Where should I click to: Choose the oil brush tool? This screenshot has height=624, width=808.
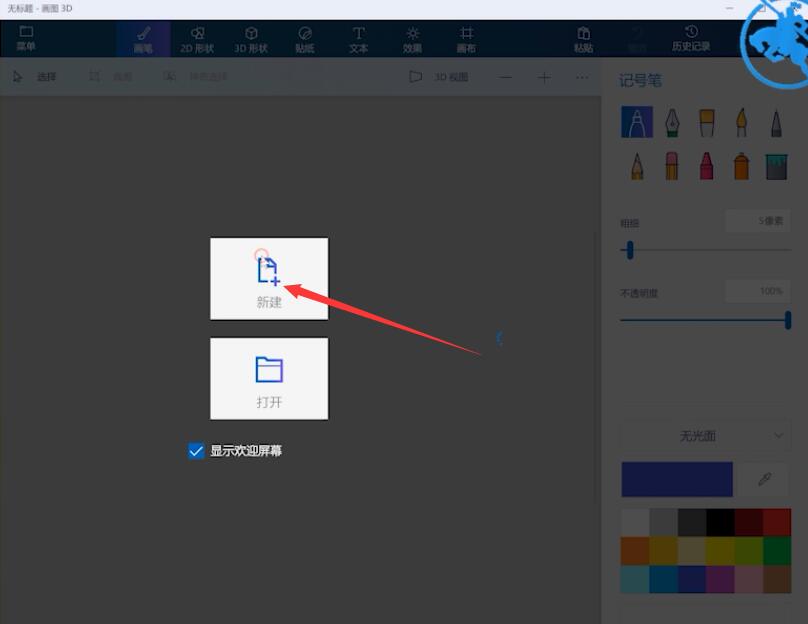(x=706, y=121)
